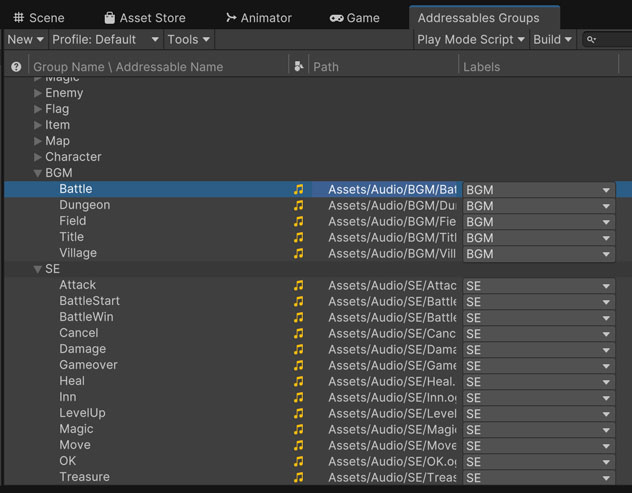This screenshot has height=493, width=632.
Task: Select the Dungeon addressable entry
Action: pos(85,205)
